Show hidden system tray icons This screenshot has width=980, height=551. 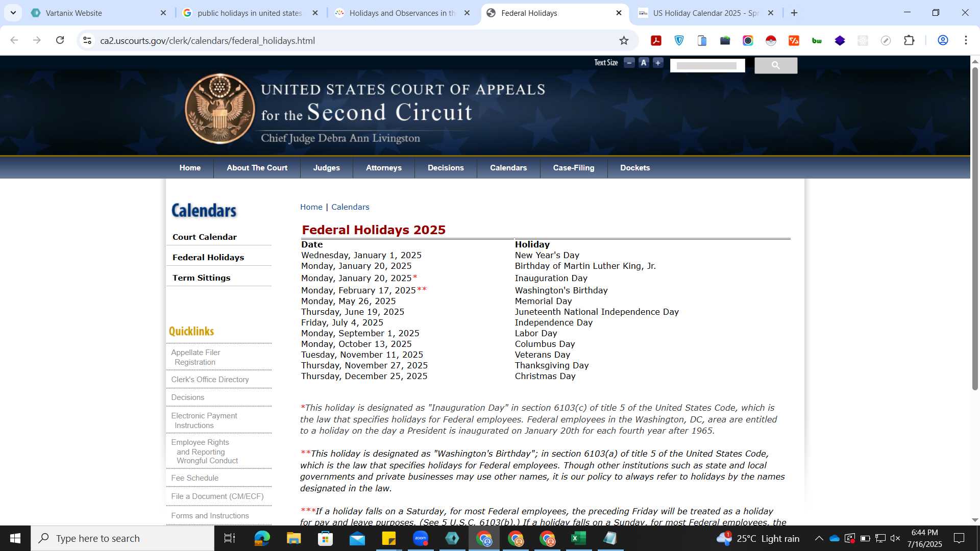[x=819, y=538]
